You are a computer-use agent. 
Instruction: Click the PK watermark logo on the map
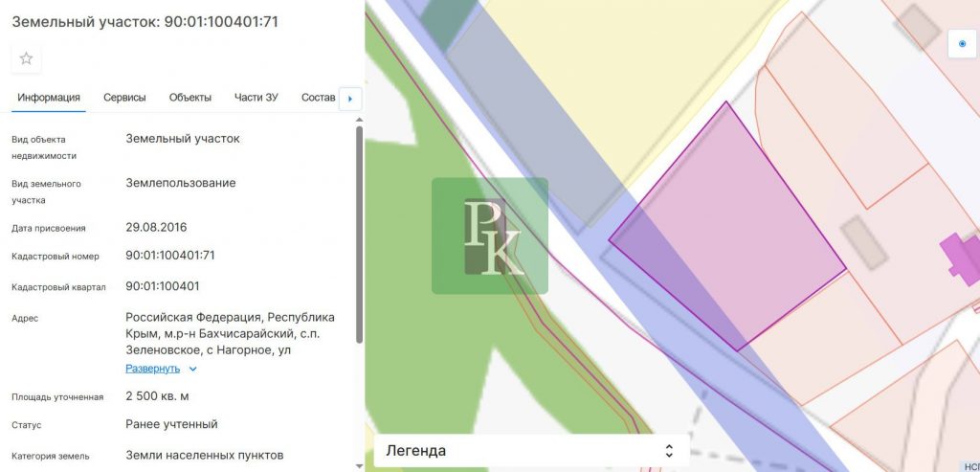coord(490,236)
